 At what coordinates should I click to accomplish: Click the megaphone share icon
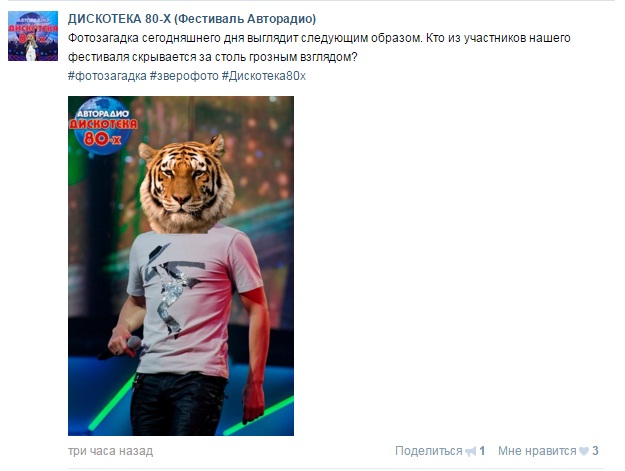point(471,451)
